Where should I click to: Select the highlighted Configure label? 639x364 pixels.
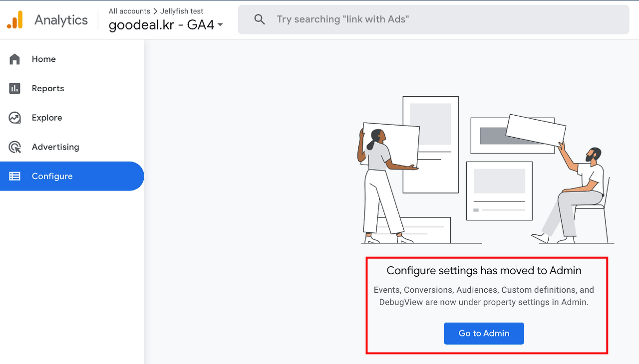tap(52, 176)
